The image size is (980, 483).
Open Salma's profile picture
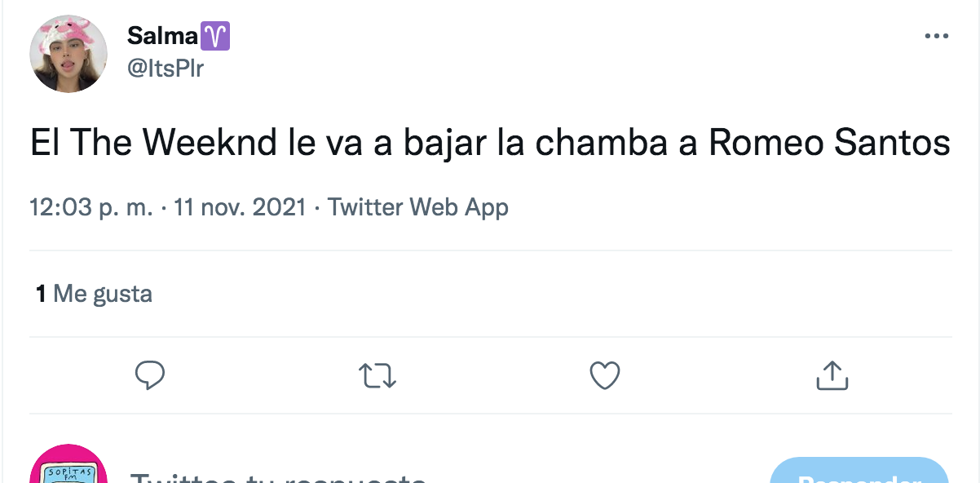pyautogui.click(x=68, y=53)
